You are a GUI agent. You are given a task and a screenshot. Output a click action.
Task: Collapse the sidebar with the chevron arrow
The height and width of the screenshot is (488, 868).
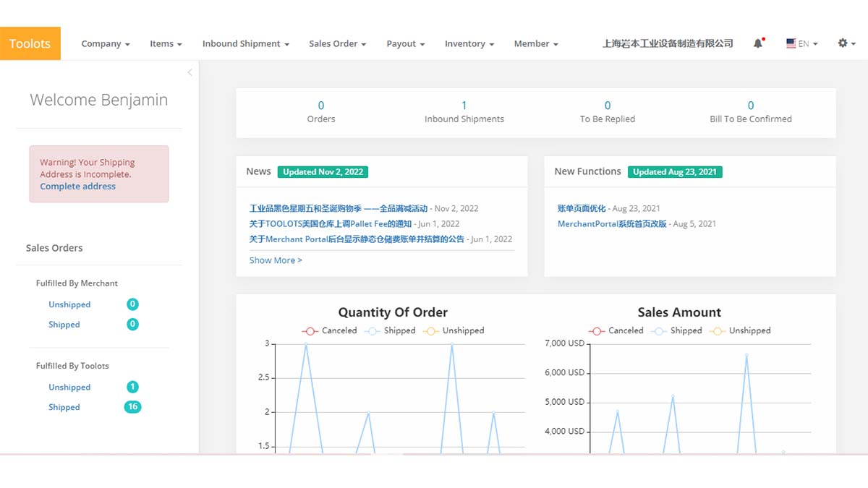point(190,72)
